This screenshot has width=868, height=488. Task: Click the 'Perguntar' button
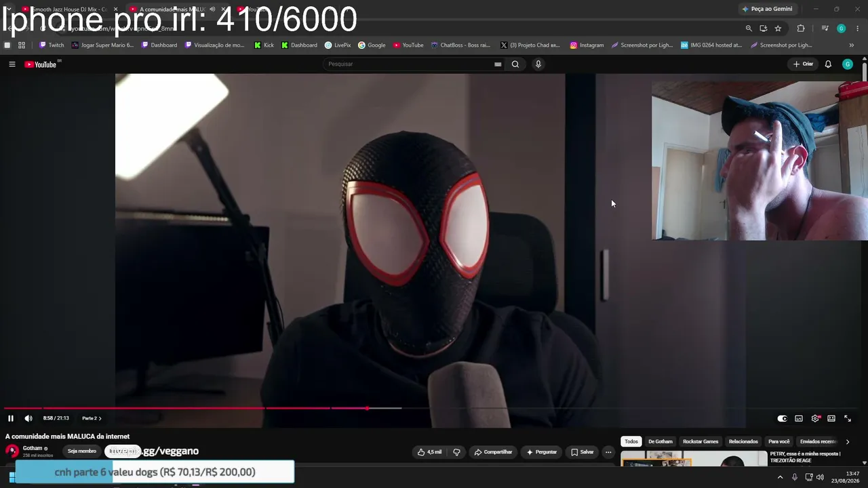[542, 452]
